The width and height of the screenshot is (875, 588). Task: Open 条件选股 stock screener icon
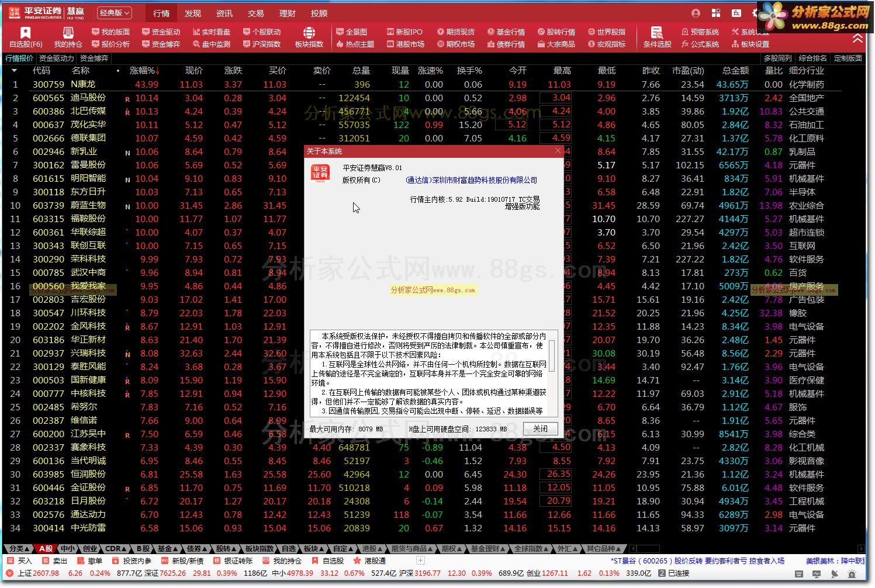[x=657, y=37]
